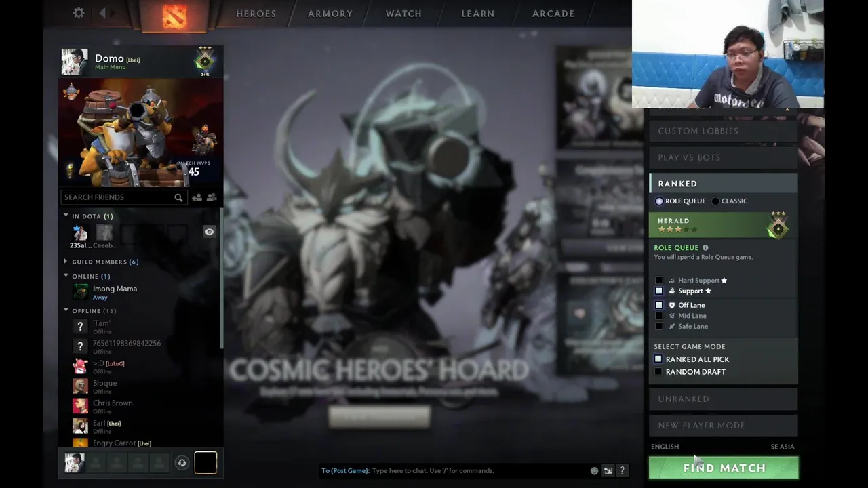Change the SE ASIA region setting
This screenshot has width=868, height=488.
pyautogui.click(x=783, y=447)
